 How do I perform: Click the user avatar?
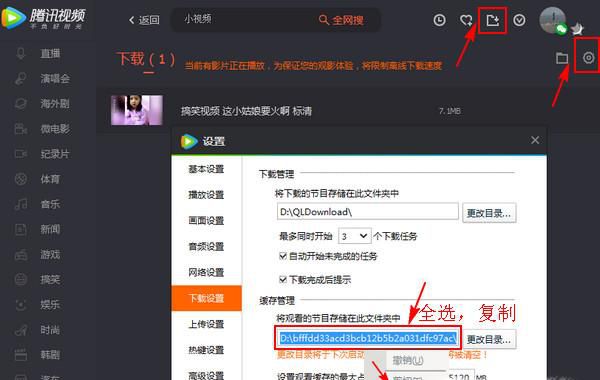552,20
